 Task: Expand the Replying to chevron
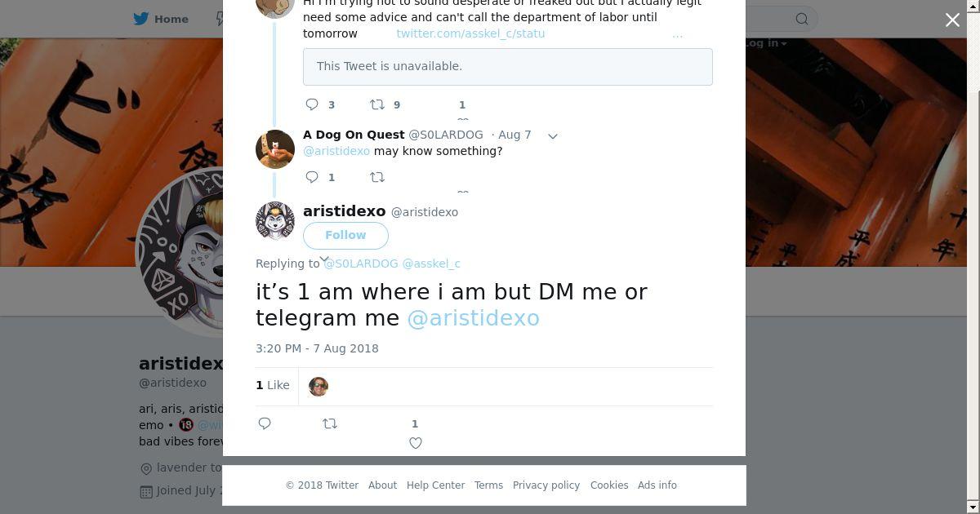324,259
